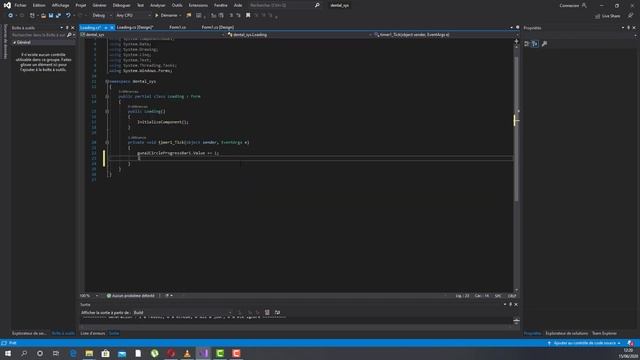Open the timer1_Tick member dropdown
640x360 pixels.
tap(446, 35)
